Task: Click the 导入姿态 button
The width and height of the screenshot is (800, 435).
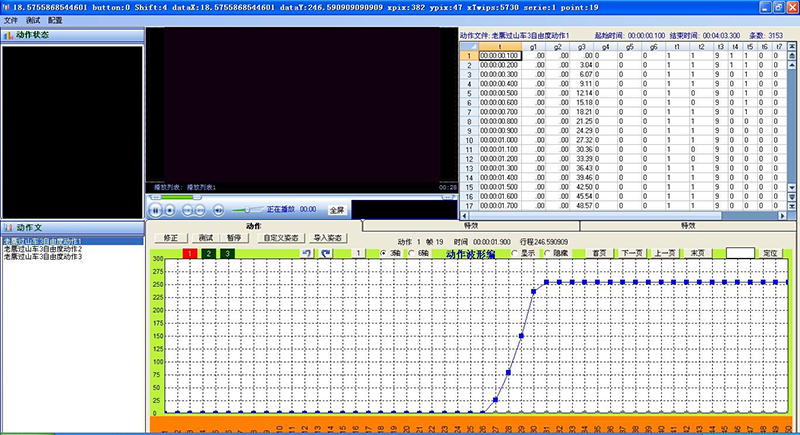Action: click(328, 238)
